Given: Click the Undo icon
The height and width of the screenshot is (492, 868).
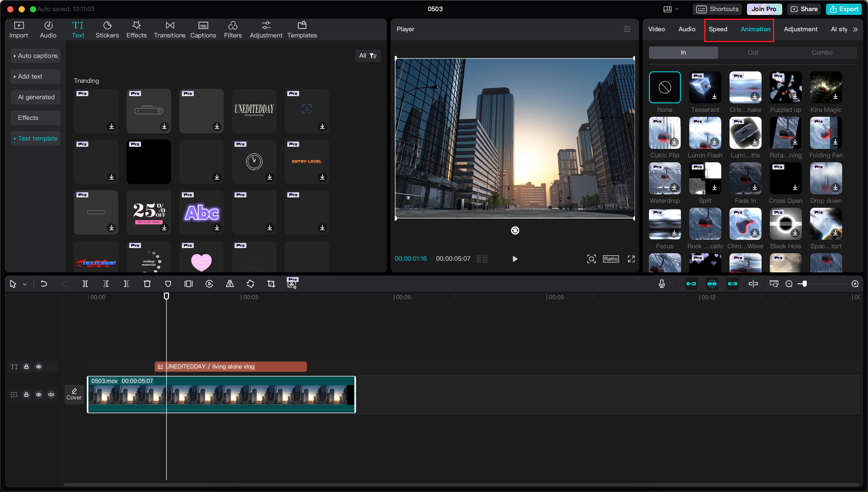Looking at the screenshot, I should click(44, 283).
